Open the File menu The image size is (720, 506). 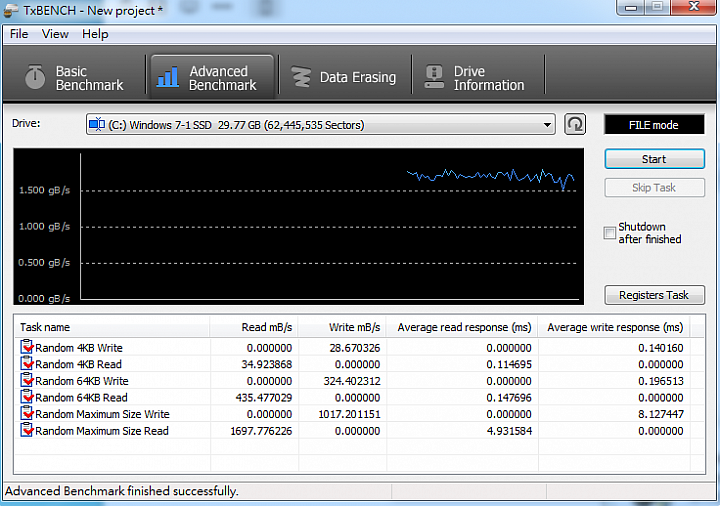(19, 34)
